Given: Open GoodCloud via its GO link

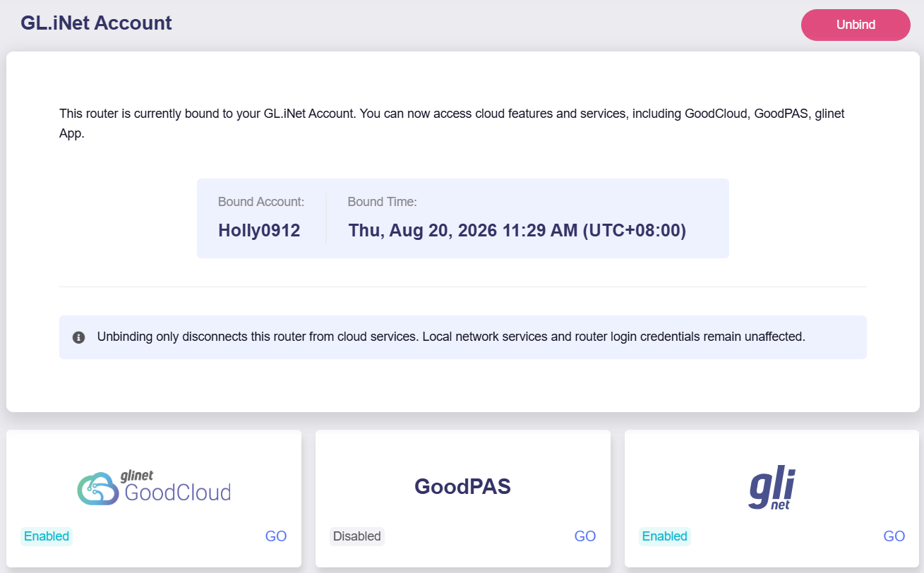Looking at the screenshot, I should (276, 536).
